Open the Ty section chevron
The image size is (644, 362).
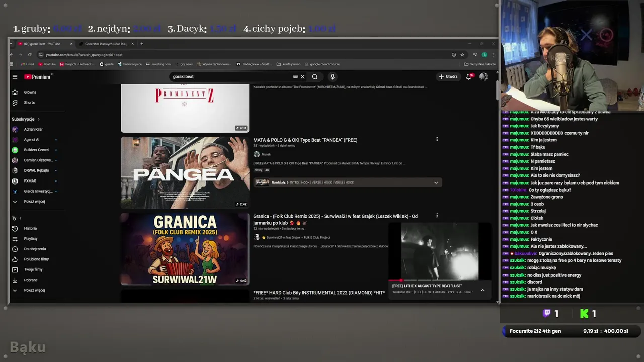[x=20, y=218]
